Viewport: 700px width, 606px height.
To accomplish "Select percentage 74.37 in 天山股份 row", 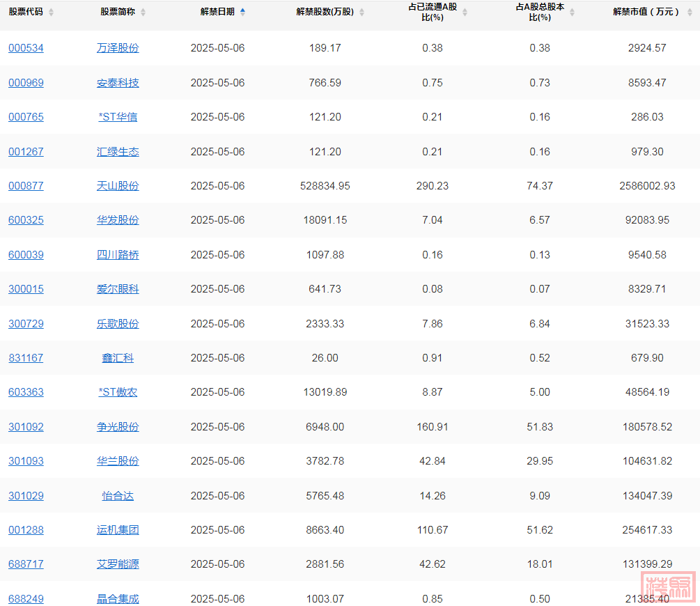I will (540, 186).
